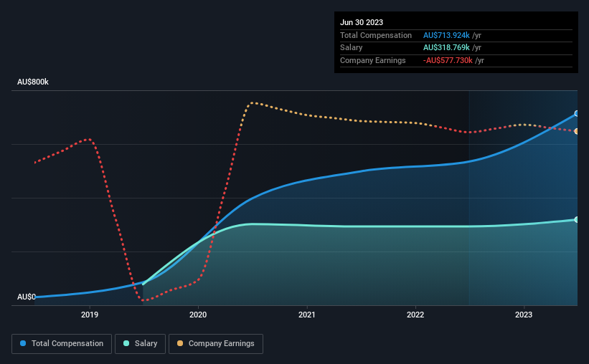This screenshot has width=589, height=364.
Task: Click the -AU$577.730k earnings value
Action: [448, 60]
